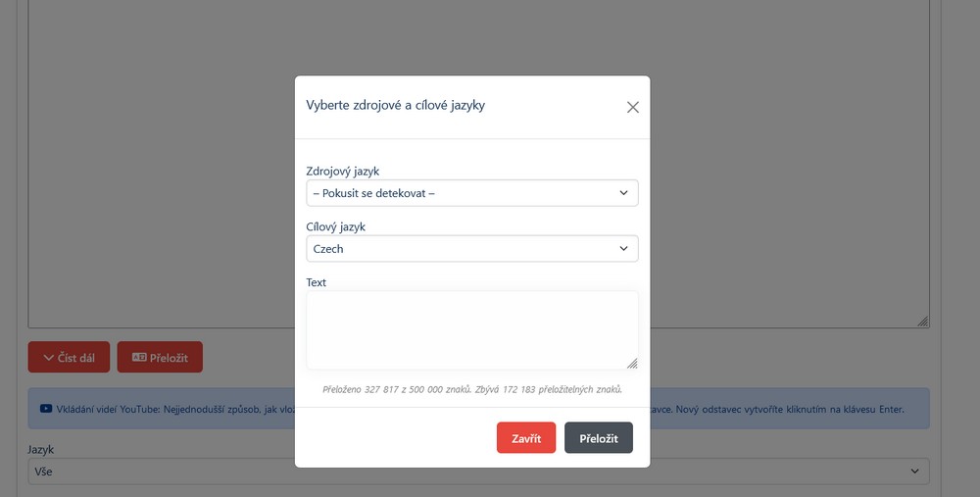Click the dialog Text field resize handle
The height and width of the screenshot is (497, 980).
point(632,363)
